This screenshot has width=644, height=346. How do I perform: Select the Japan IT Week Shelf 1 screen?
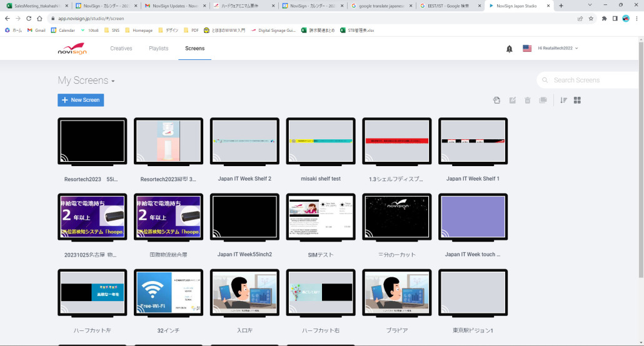click(x=473, y=141)
